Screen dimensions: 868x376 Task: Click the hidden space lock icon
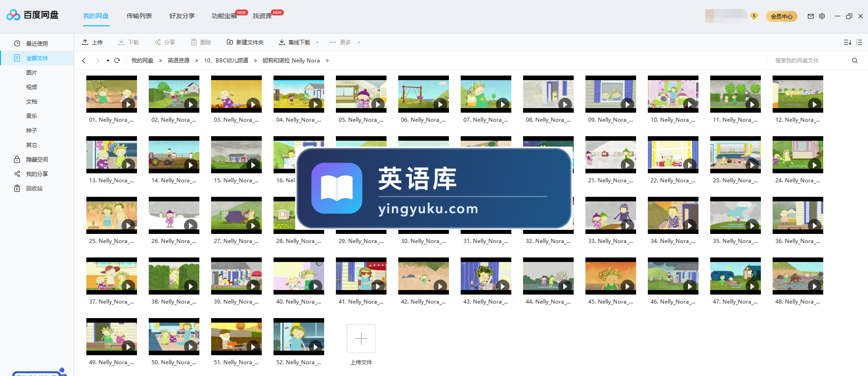pyautogui.click(x=17, y=159)
